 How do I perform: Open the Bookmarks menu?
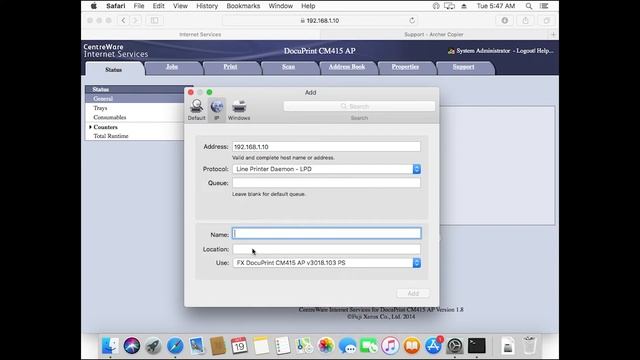pos(243,6)
